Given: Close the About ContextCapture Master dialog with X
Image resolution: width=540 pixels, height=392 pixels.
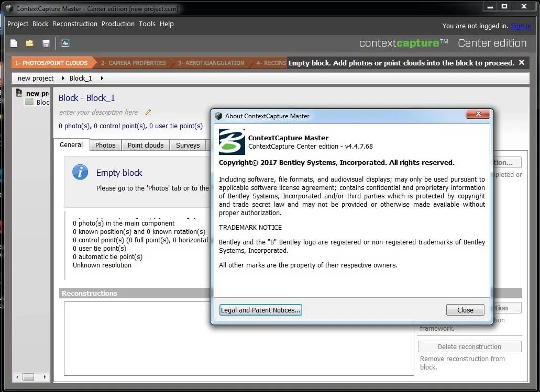Looking at the screenshot, I should point(478,114).
